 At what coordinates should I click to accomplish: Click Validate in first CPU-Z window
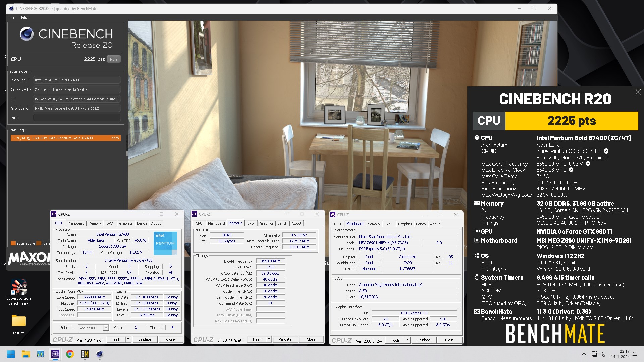(x=145, y=339)
